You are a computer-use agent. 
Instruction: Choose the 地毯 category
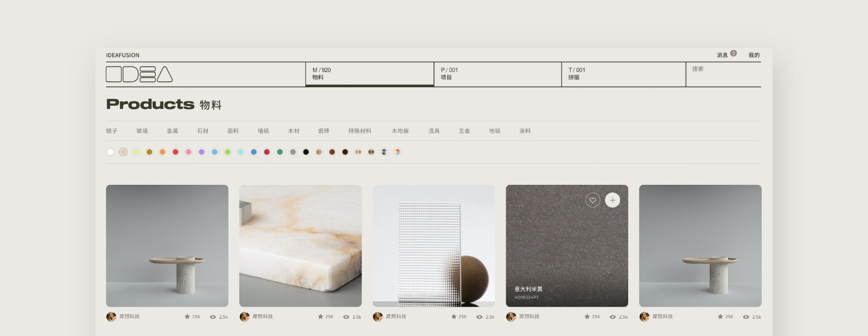[495, 131]
